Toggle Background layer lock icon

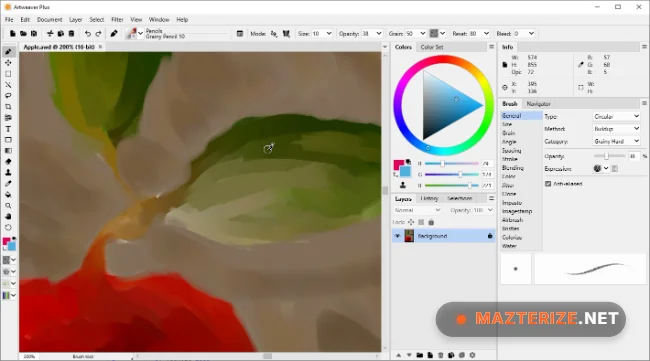(x=490, y=236)
